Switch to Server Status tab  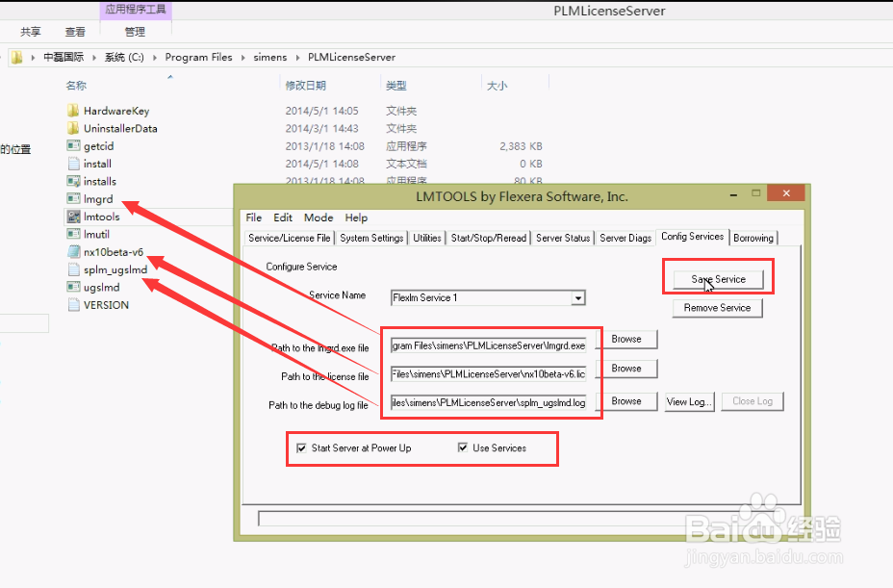[563, 238]
